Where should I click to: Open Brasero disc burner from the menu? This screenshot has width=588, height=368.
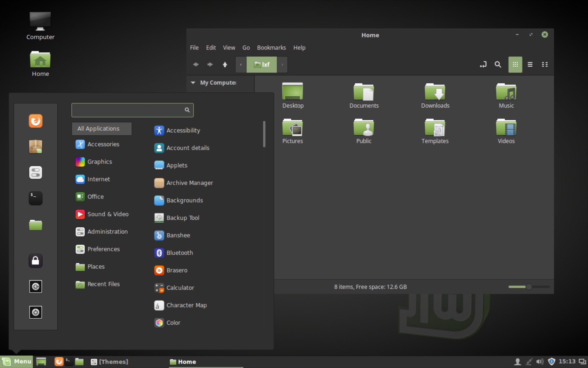tap(177, 270)
